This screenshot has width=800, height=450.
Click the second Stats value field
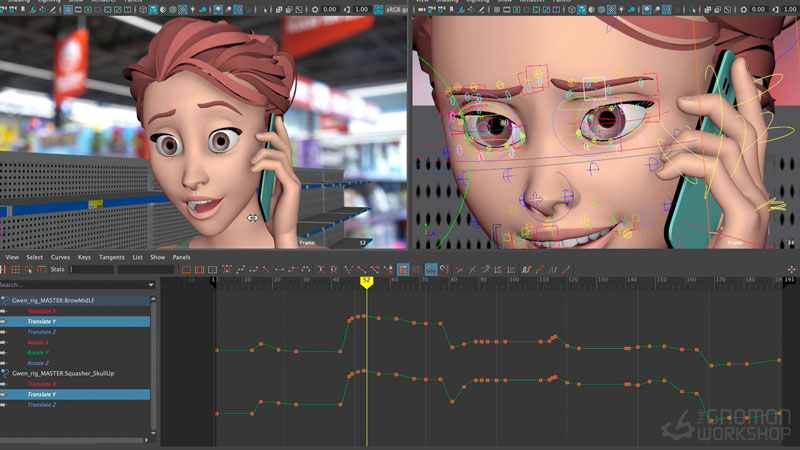146,269
